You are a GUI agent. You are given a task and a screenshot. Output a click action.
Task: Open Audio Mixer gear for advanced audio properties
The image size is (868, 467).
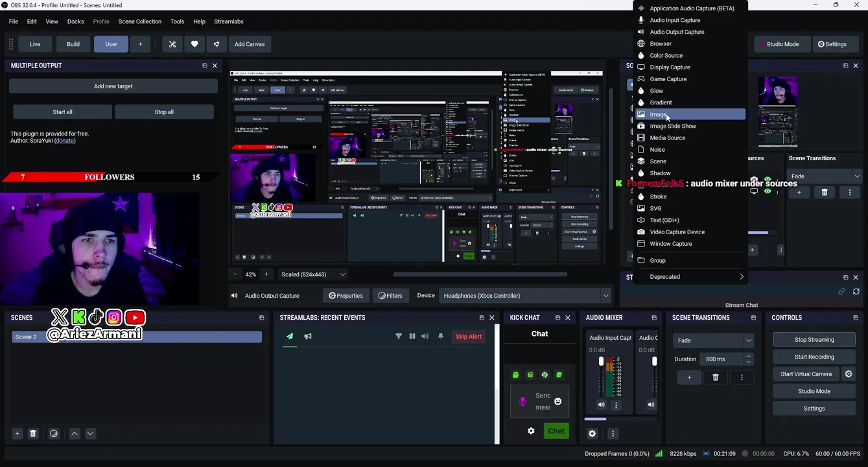(592, 433)
